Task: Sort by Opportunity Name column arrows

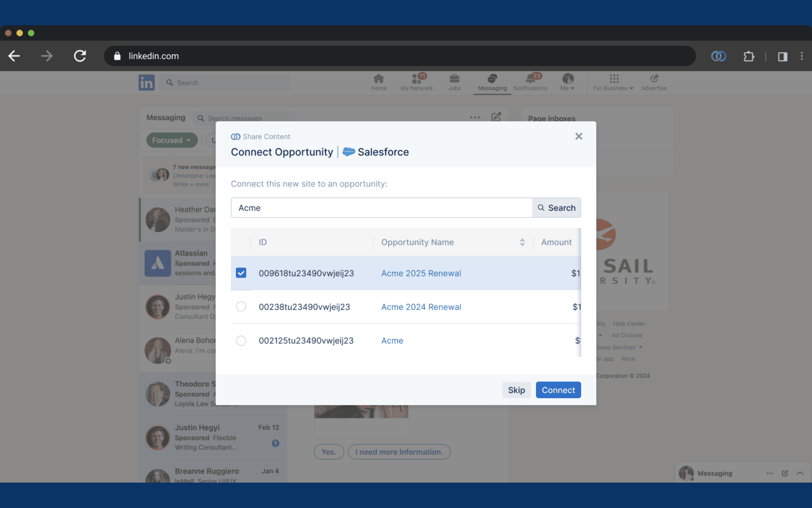Action: 522,242
